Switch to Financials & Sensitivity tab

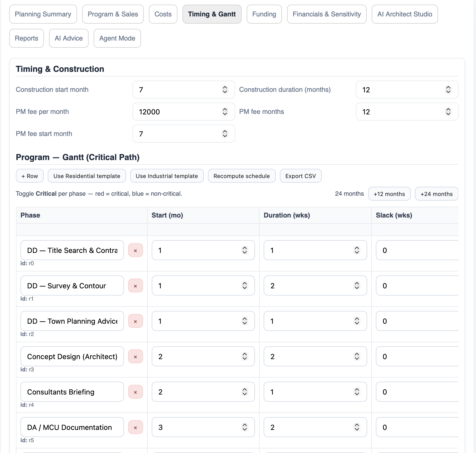coord(327,14)
